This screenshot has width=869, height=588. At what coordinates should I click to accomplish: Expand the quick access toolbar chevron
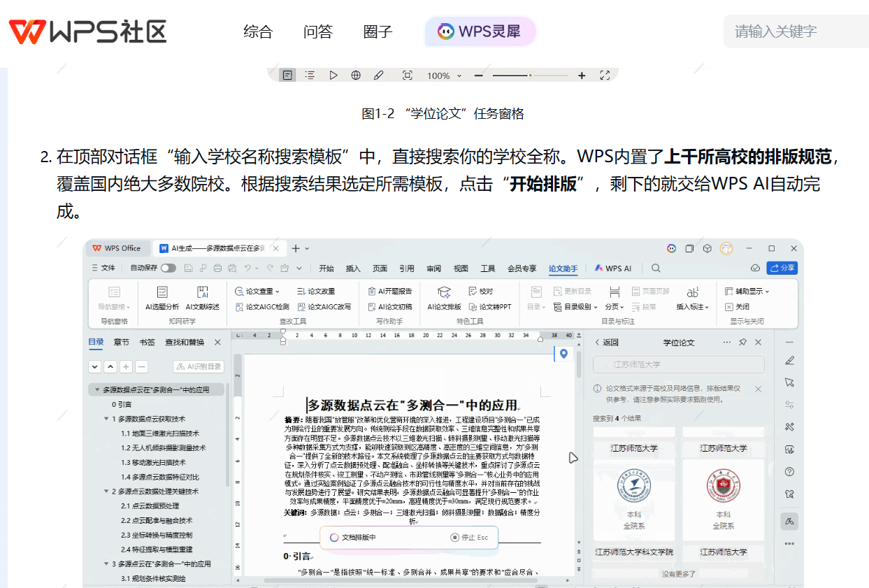click(300, 268)
